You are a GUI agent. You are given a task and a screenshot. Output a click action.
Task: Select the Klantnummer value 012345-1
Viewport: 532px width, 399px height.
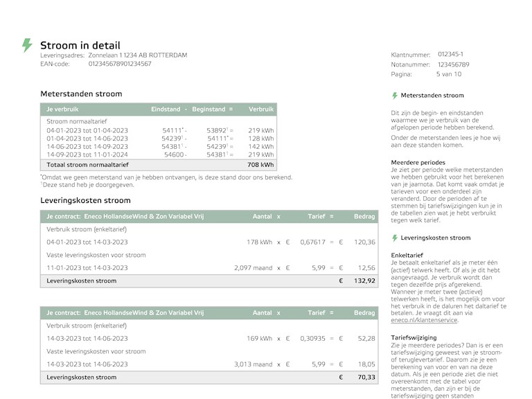coord(450,54)
